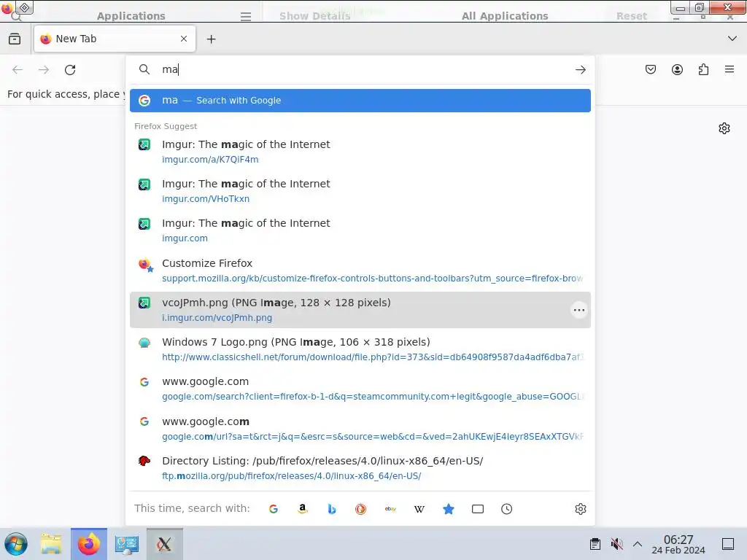Search this time with Wikipedia

(419, 509)
